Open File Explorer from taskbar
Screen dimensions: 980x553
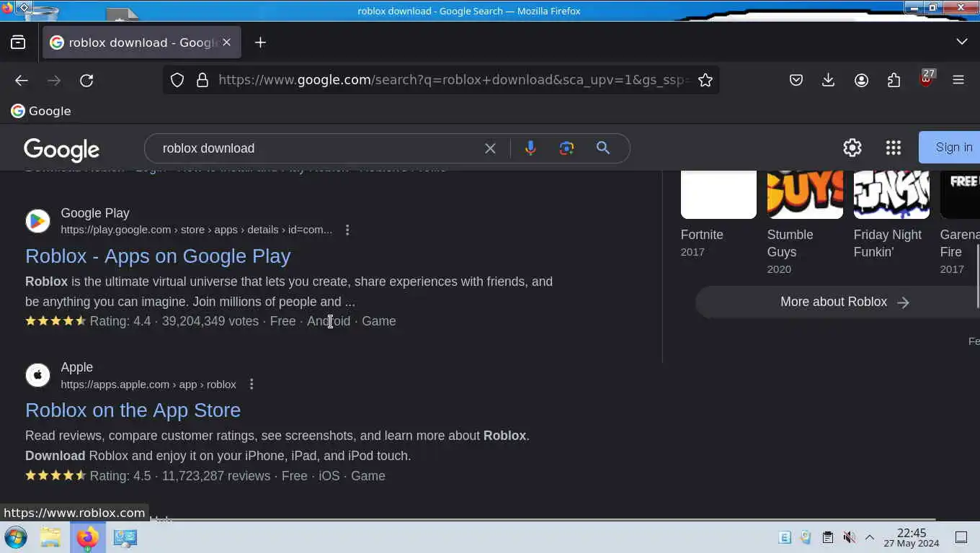click(x=50, y=537)
